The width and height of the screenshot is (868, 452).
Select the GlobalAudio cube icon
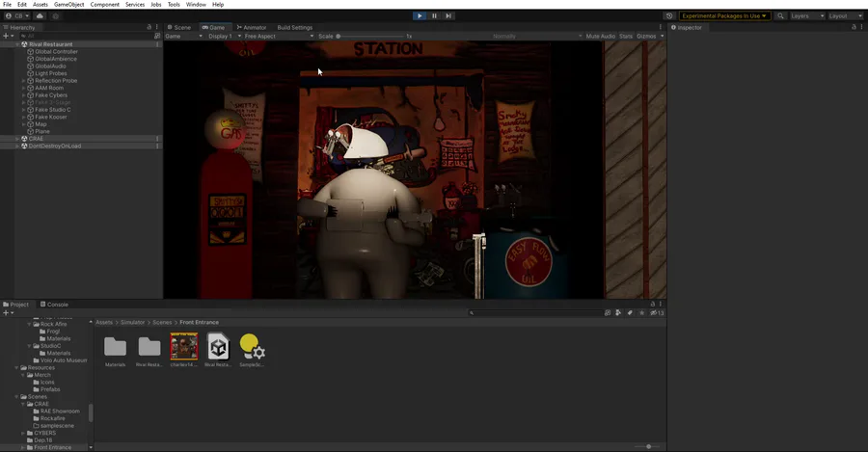click(x=31, y=66)
